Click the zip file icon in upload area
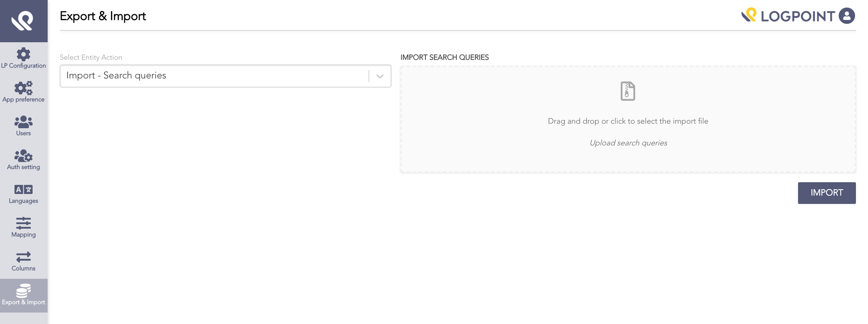 [628, 91]
